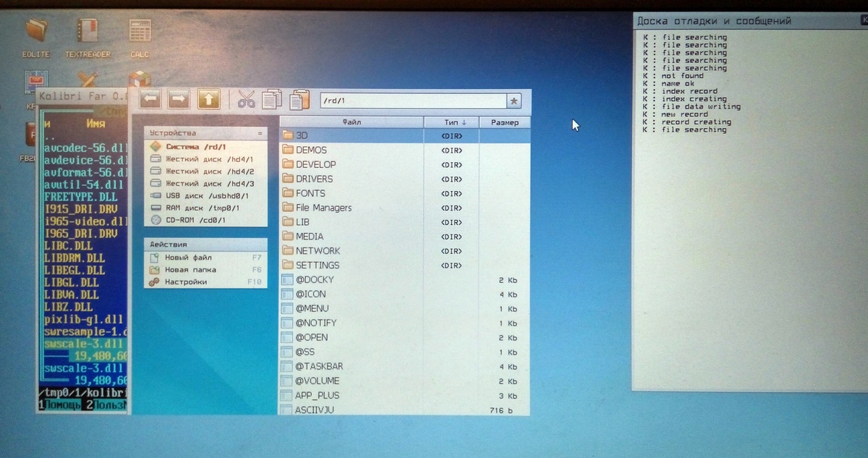Click Новый файл action
Image resolution: width=868 pixels, height=458 pixels.
click(x=187, y=258)
